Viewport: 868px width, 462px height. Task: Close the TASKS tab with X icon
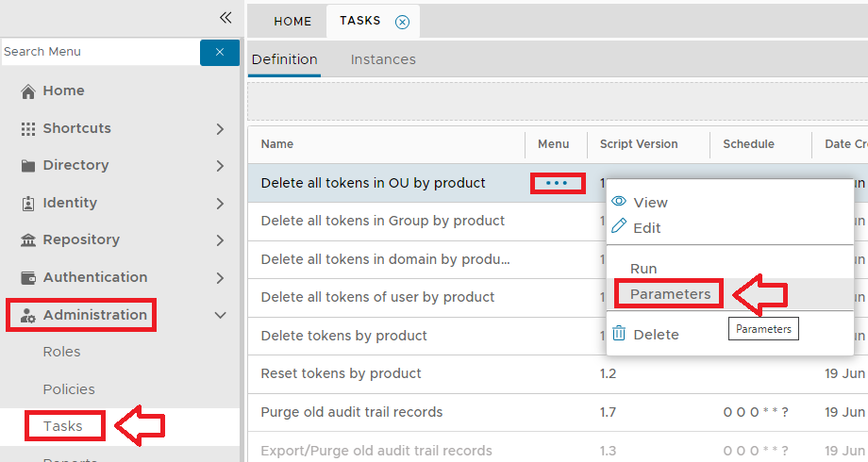[x=402, y=22]
